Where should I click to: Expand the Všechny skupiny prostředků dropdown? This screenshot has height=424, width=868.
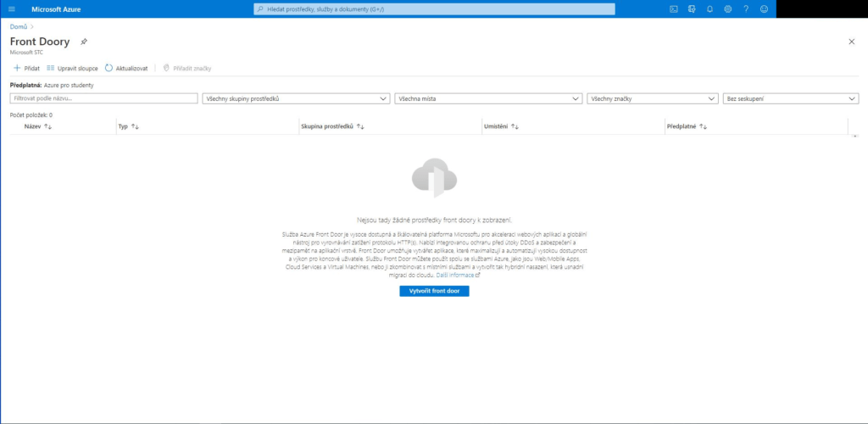click(x=296, y=98)
